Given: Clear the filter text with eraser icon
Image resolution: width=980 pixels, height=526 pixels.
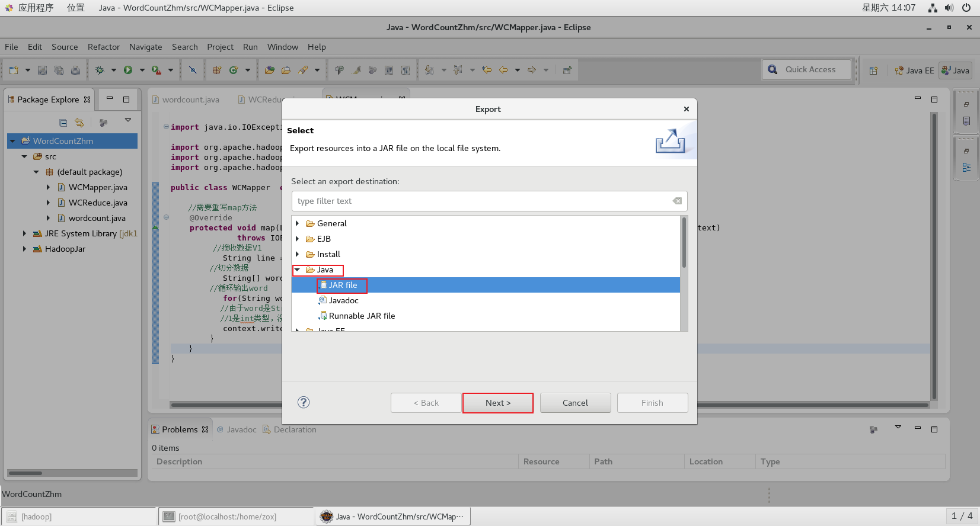Looking at the screenshot, I should 677,201.
